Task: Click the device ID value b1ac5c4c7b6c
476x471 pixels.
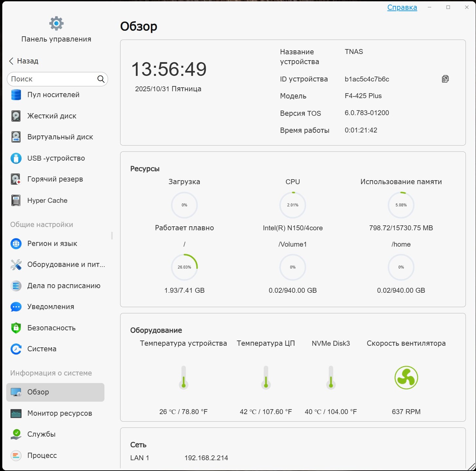Action: pos(367,79)
